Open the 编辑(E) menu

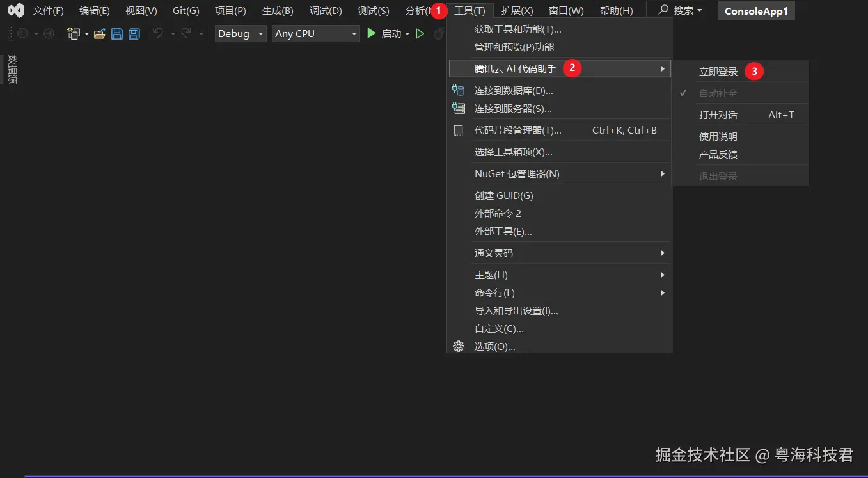pos(95,11)
